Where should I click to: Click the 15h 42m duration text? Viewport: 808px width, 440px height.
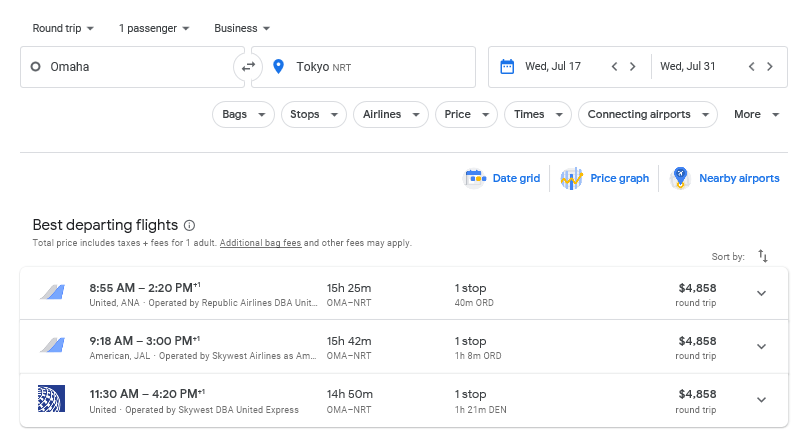coord(349,341)
